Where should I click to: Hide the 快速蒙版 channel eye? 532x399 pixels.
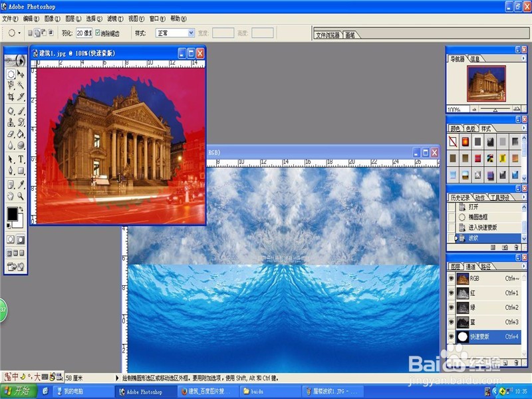pyautogui.click(x=451, y=336)
